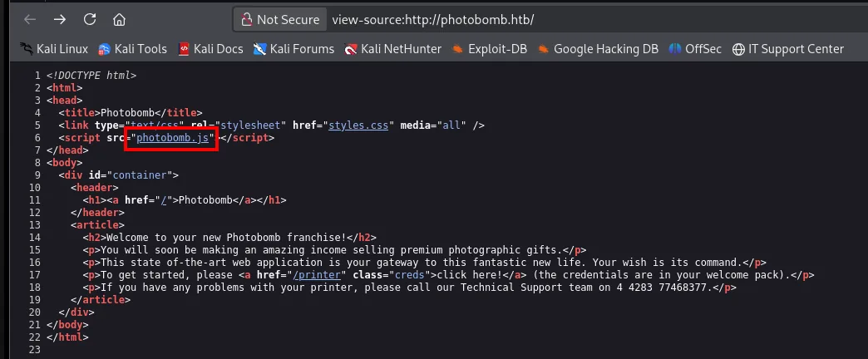The width and height of the screenshot is (868, 359).
Task: Click the "container" id value on line 9
Action: [140, 175]
